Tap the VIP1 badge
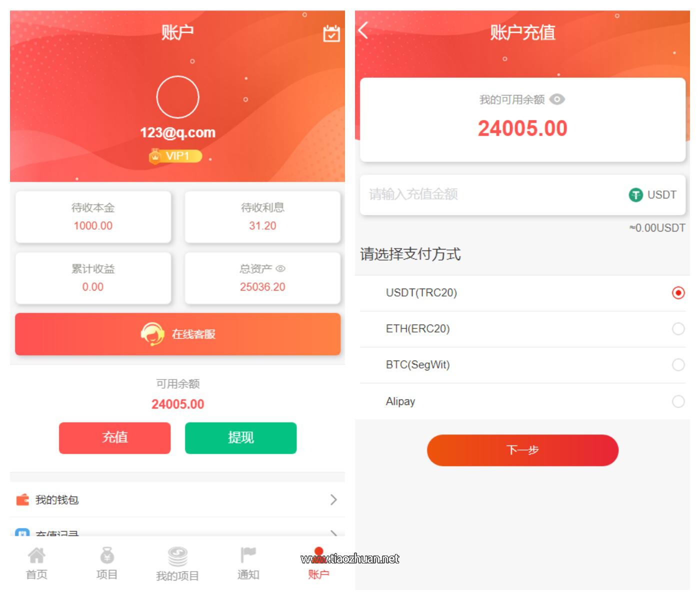Image resolution: width=700 pixels, height=600 pixels. [175, 156]
